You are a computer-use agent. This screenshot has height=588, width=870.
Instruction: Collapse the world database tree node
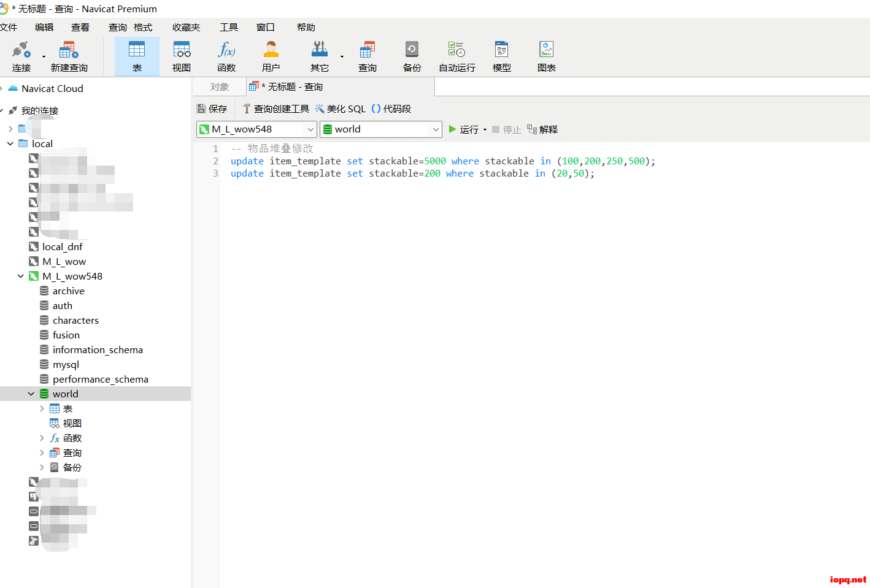(x=31, y=394)
